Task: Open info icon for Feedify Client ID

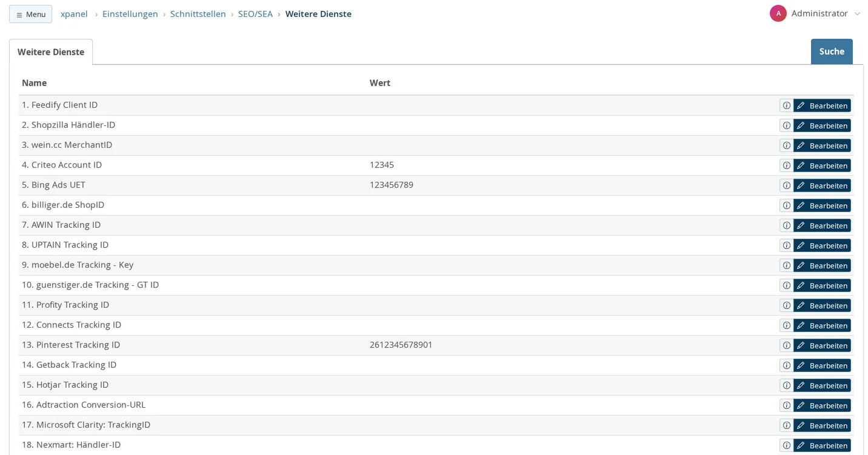Action: (x=786, y=105)
